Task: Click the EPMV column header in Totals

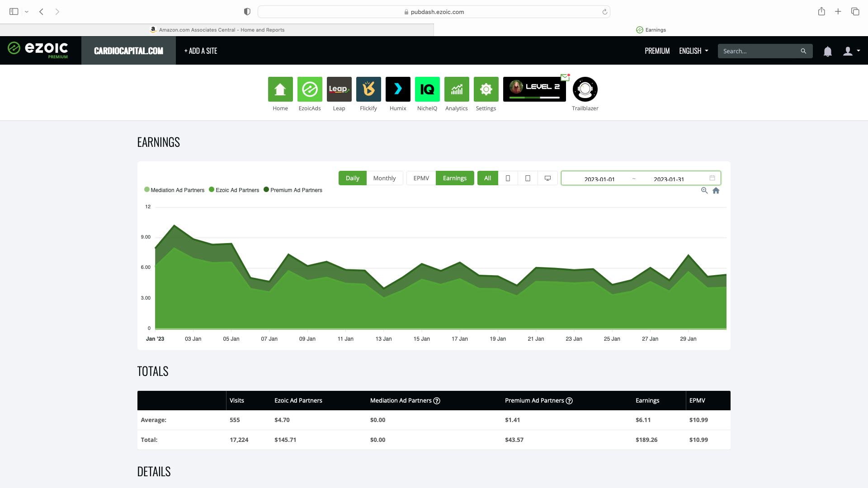Action: pyautogui.click(x=697, y=401)
